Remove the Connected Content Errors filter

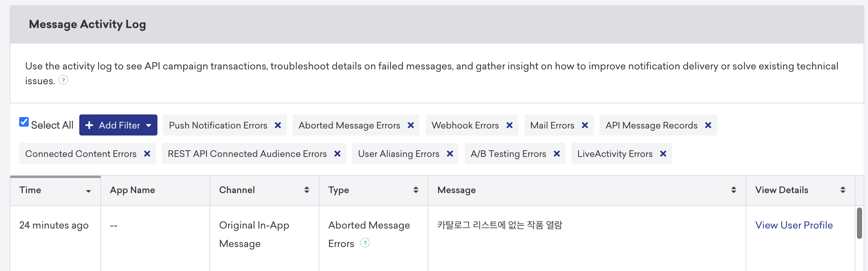coord(147,154)
